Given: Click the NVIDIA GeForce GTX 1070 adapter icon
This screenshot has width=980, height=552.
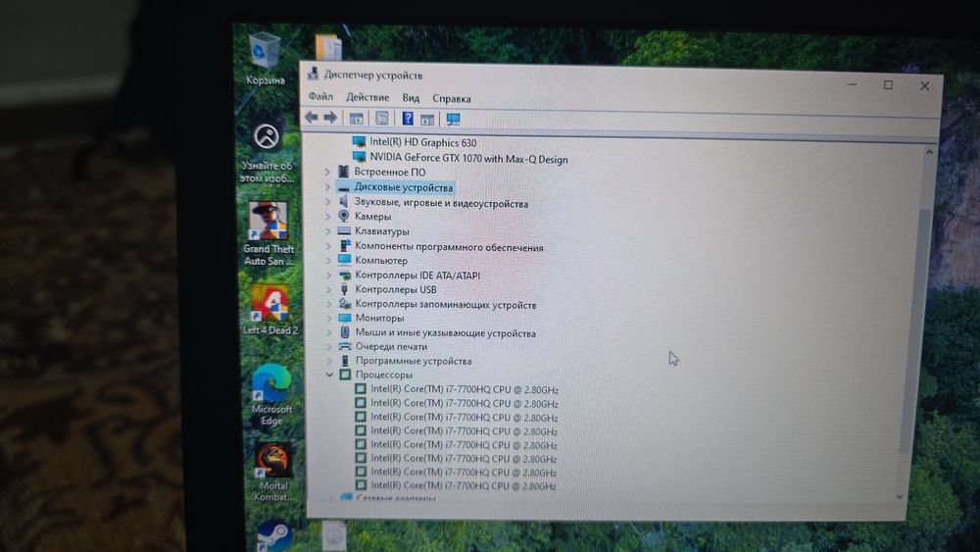Looking at the screenshot, I should tap(359, 158).
